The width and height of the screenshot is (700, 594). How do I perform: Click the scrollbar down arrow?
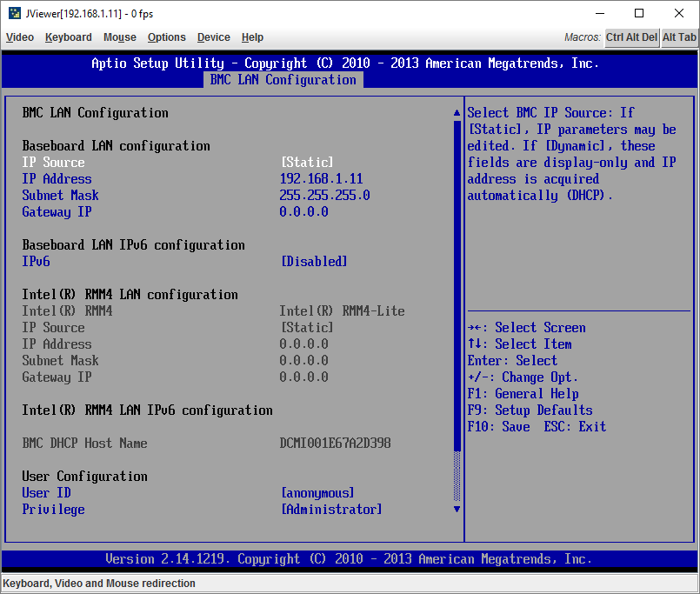click(x=457, y=509)
